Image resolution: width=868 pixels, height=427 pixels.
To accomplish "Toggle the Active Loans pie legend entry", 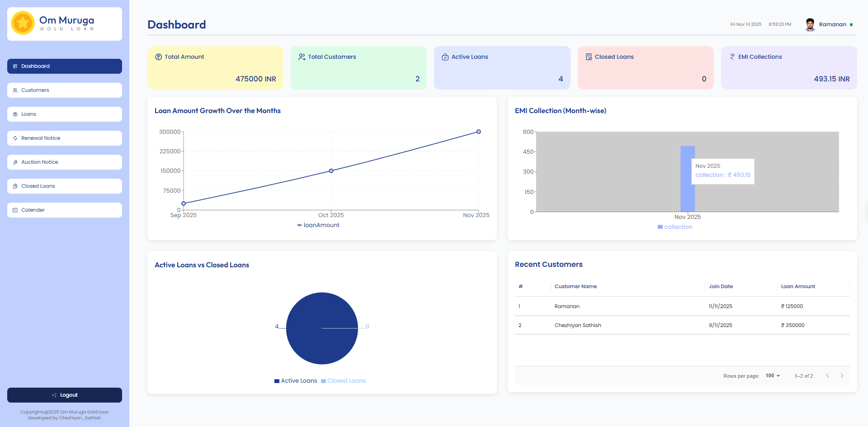I will coord(296,381).
